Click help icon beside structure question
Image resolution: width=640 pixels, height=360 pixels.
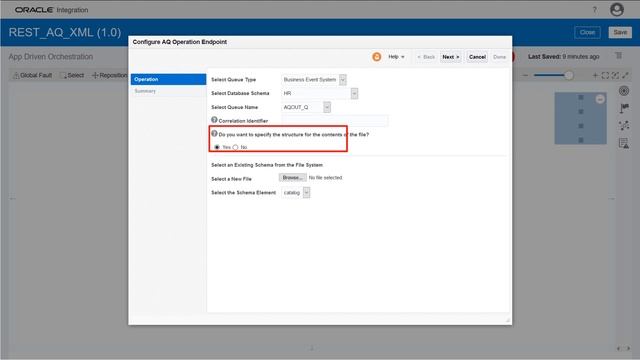coord(214,133)
